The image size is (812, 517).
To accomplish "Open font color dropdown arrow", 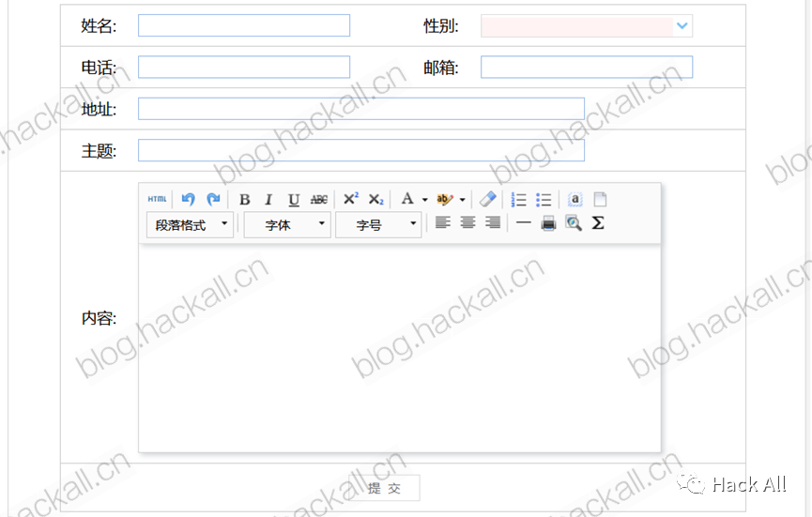I will pos(424,199).
